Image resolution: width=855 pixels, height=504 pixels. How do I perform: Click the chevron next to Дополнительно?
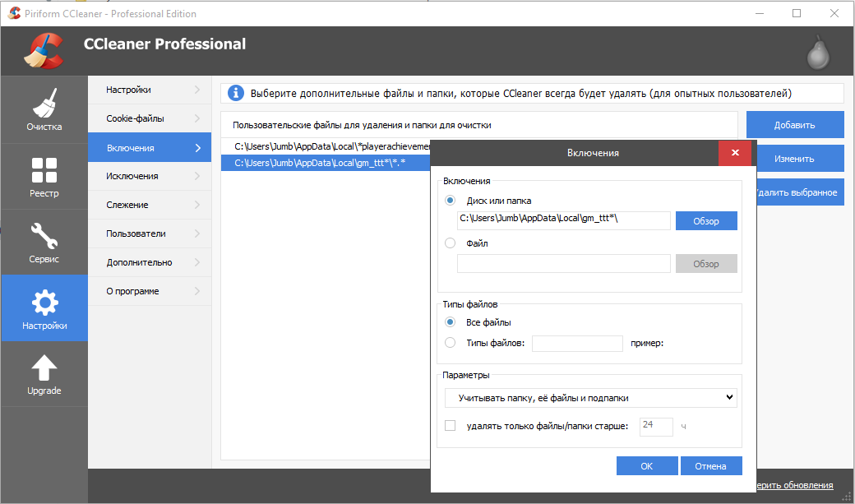[197, 262]
